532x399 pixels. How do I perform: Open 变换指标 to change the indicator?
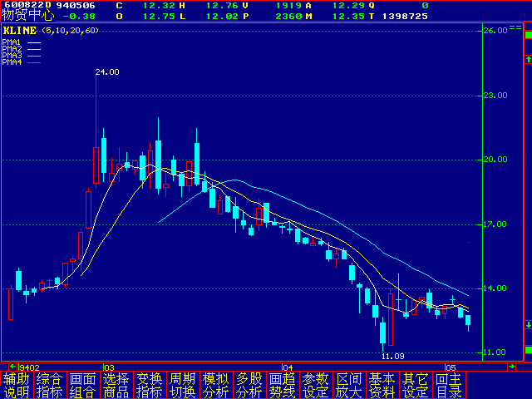click(x=150, y=385)
